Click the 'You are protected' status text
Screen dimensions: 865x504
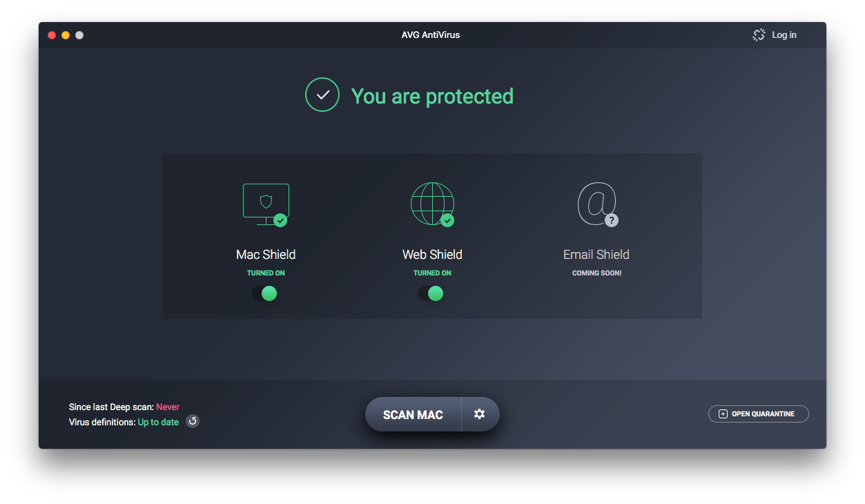click(x=432, y=96)
